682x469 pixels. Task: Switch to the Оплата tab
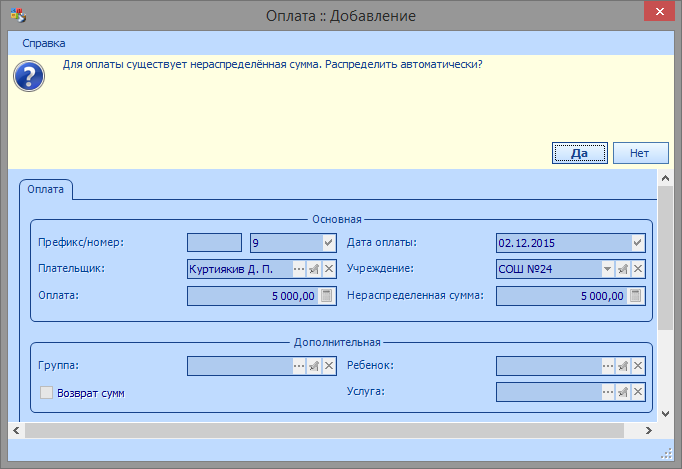point(46,189)
